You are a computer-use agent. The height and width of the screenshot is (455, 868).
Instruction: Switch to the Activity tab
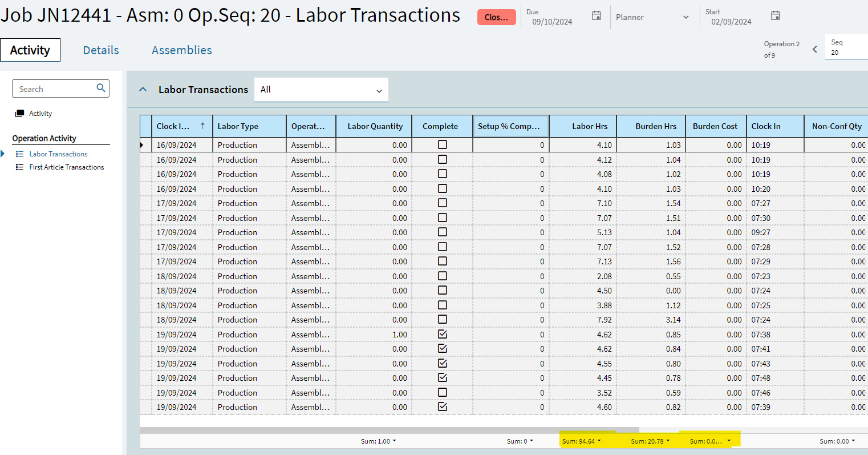tap(30, 50)
